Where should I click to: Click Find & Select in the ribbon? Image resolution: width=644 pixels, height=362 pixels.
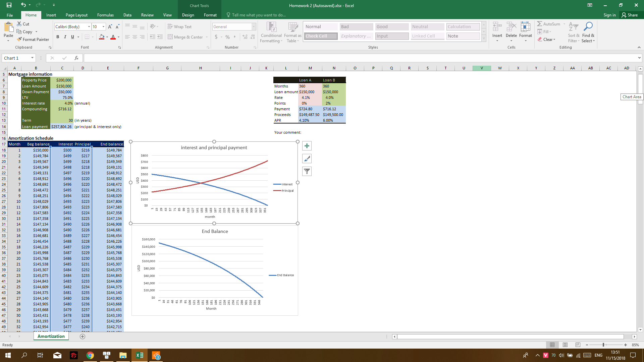tap(588, 33)
